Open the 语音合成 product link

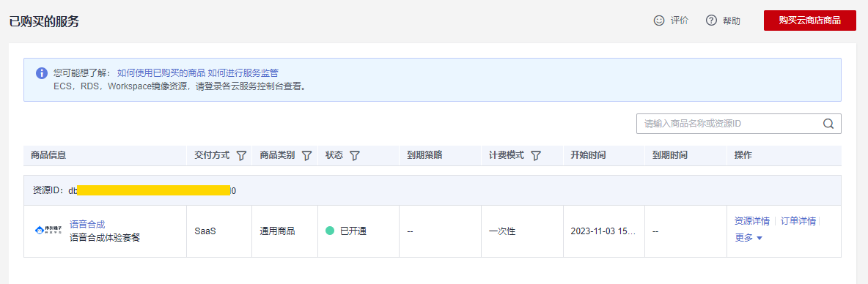click(x=87, y=224)
